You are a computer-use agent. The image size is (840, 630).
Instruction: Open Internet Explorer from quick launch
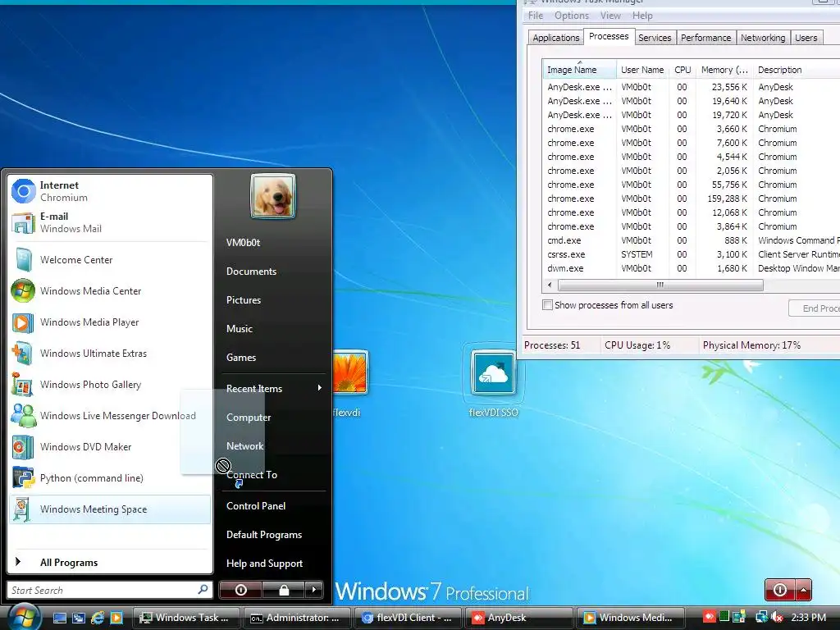coord(98,618)
